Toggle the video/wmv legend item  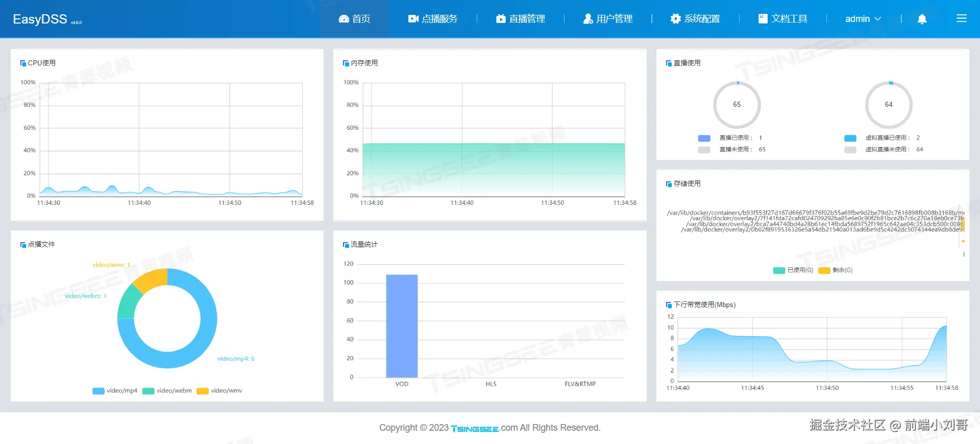click(219, 391)
